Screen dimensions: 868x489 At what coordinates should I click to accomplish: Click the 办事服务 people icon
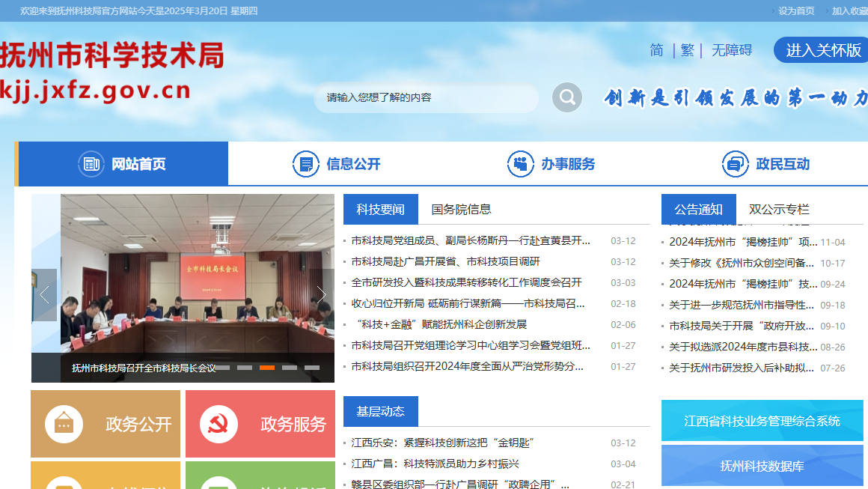520,164
